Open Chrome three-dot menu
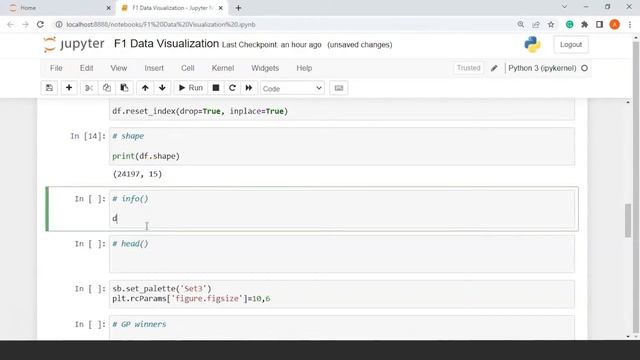 pyautogui.click(x=630, y=24)
